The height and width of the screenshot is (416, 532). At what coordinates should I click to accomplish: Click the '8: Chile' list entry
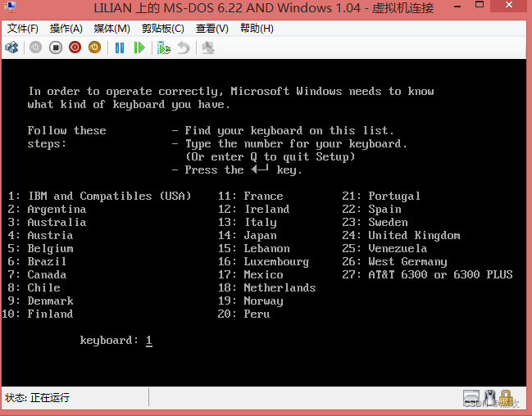(x=34, y=288)
